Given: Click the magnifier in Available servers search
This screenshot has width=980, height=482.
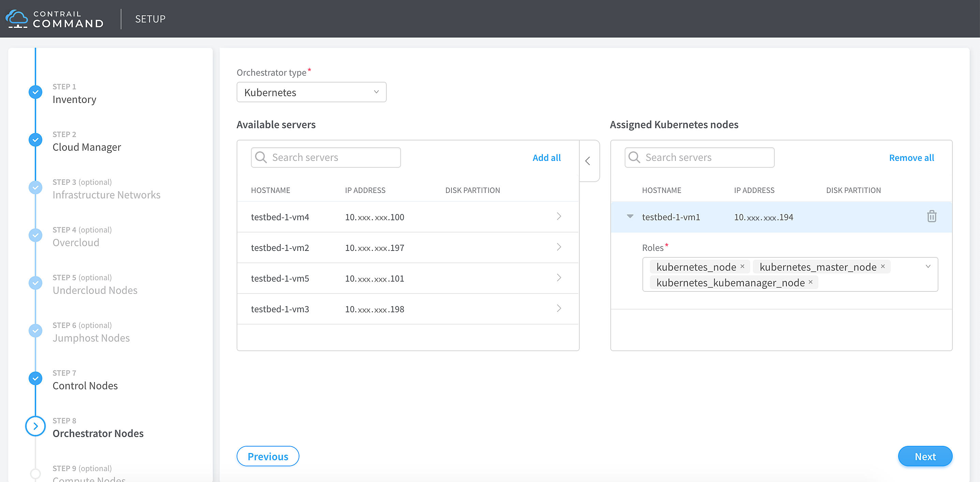Looking at the screenshot, I should click(261, 157).
